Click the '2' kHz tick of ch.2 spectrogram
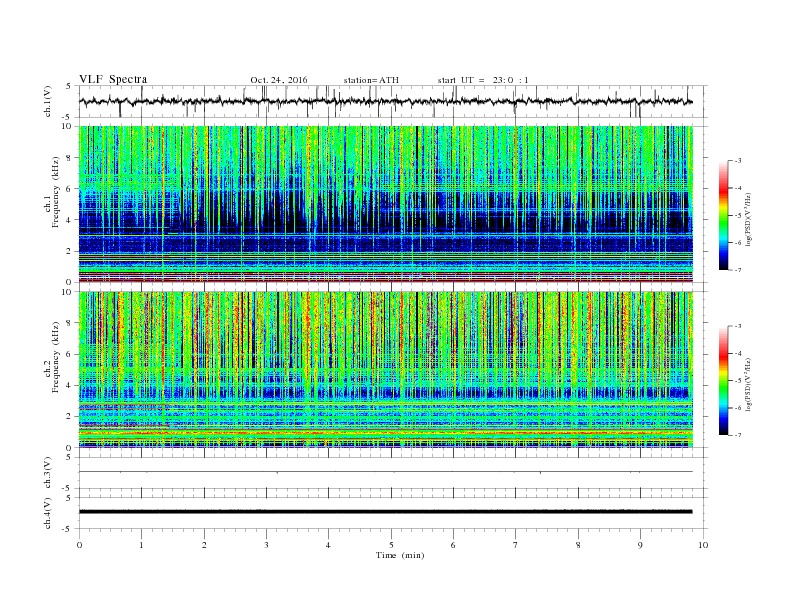This screenshot has width=792, height=612. [69, 416]
